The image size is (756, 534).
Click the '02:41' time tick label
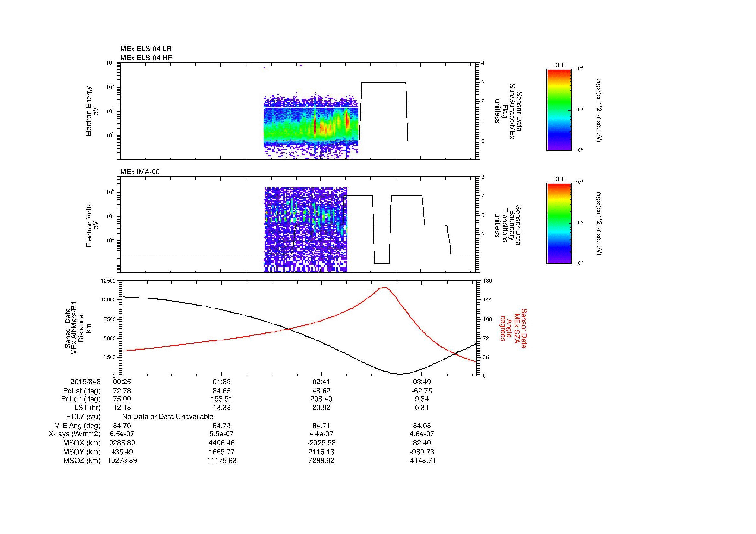coord(321,382)
